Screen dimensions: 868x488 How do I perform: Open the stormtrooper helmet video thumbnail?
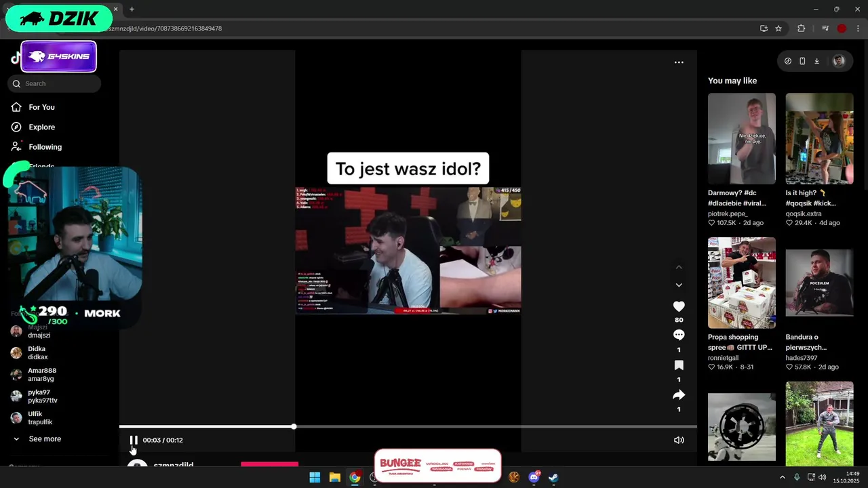(x=742, y=427)
